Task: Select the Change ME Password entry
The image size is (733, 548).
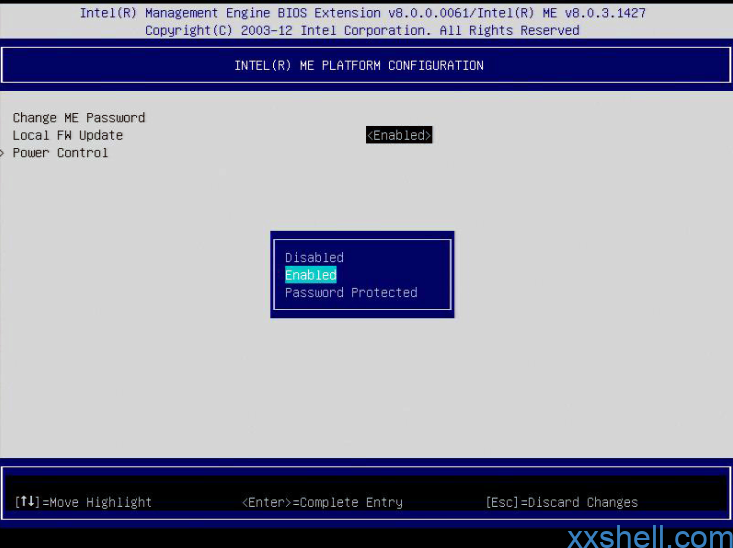Action: coord(79,117)
